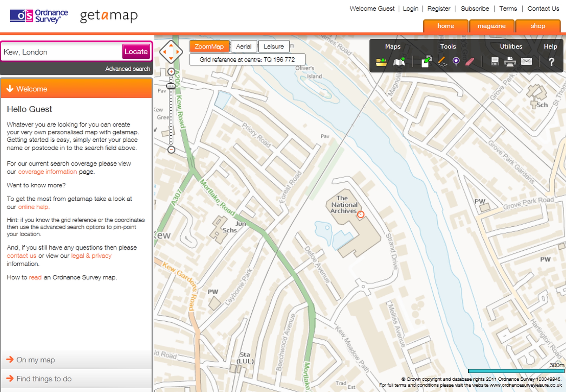566x392 pixels.
Task: Open the magazine tab
Action: (x=492, y=26)
